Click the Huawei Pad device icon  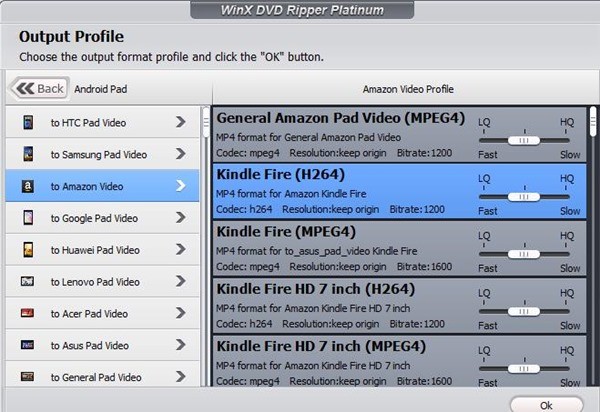[x=28, y=250]
